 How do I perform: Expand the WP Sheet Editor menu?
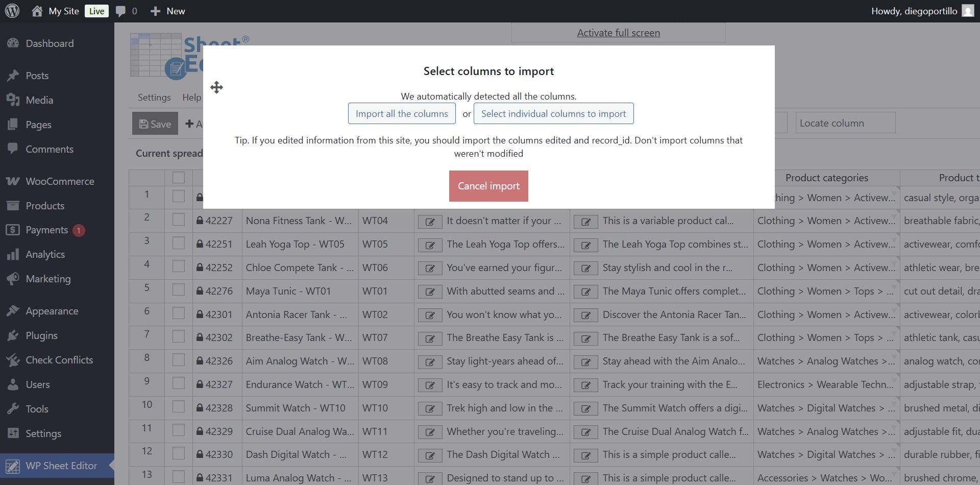61,466
